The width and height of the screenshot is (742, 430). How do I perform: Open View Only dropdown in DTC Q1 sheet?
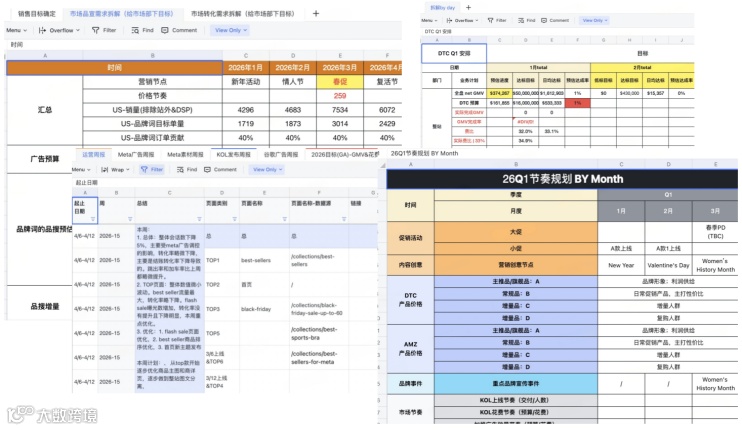click(594, 20)
